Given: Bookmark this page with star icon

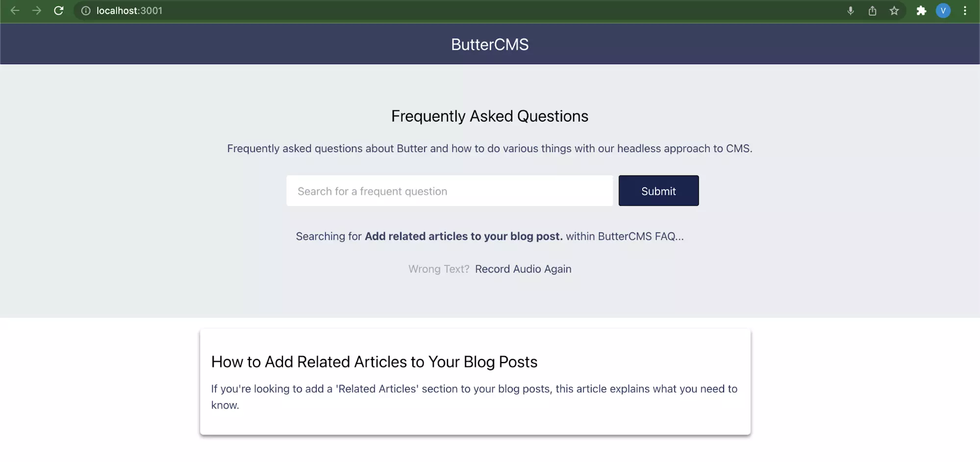Looking at the screenshot, I should [894, 11].
